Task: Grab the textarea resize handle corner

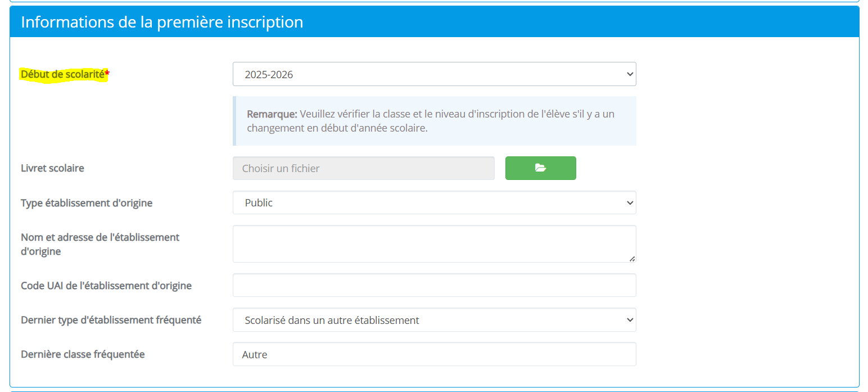Action: point(632,259)
